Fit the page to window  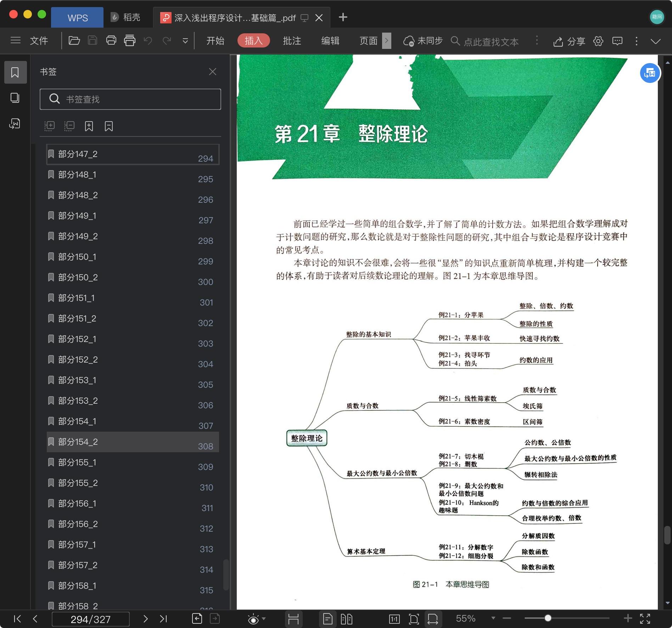point(414,619)
